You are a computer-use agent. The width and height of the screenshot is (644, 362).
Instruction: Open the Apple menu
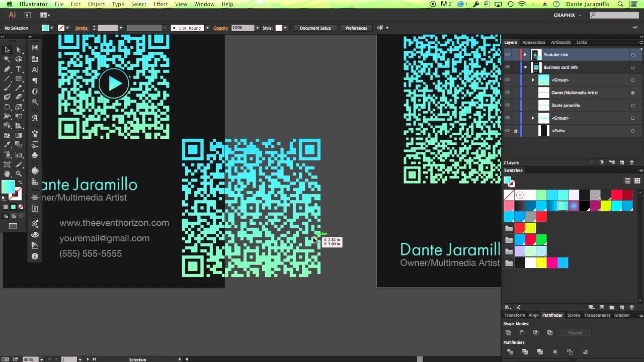click(x=9, y=4)
